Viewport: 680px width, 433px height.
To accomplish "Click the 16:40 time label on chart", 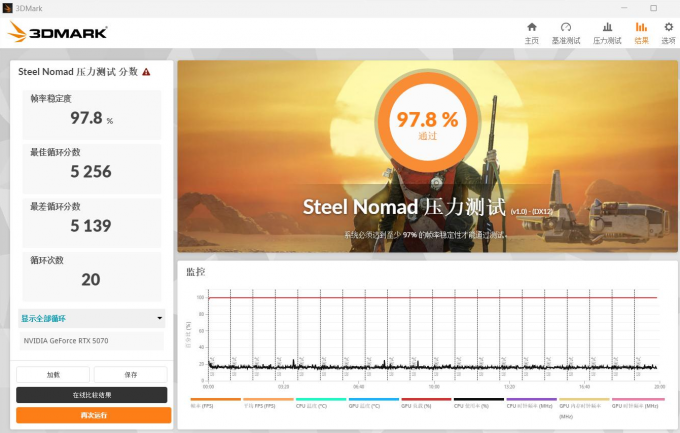I will (584, 387).
